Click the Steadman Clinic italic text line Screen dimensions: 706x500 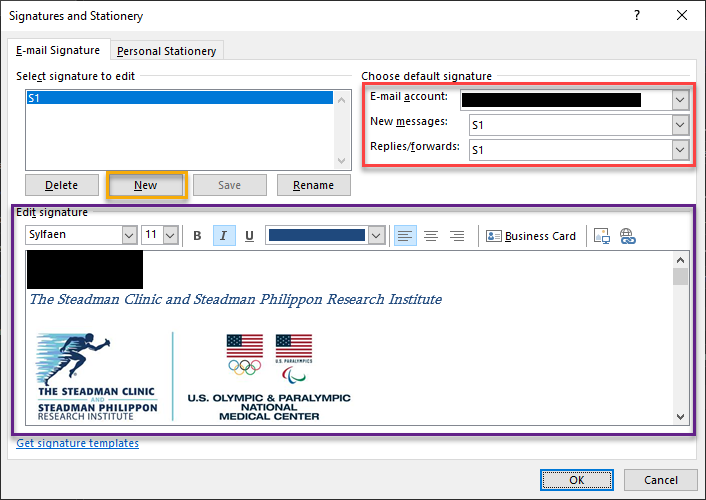pyautogui.click(x=235, y=299)
